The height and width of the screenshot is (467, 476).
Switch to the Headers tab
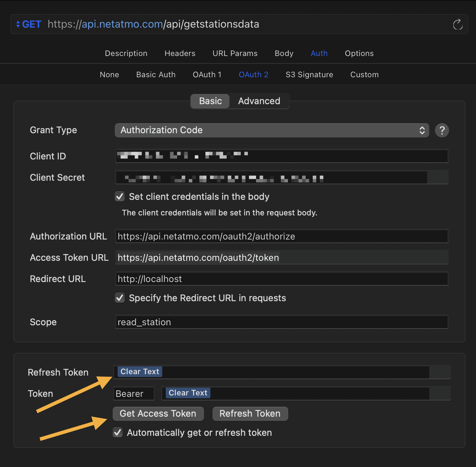[x=180, y=53]
